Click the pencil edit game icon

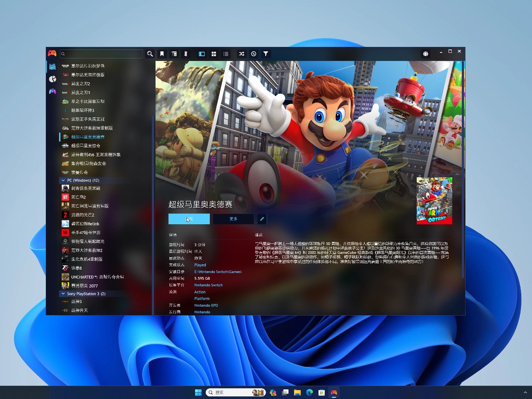click(262, 219)
